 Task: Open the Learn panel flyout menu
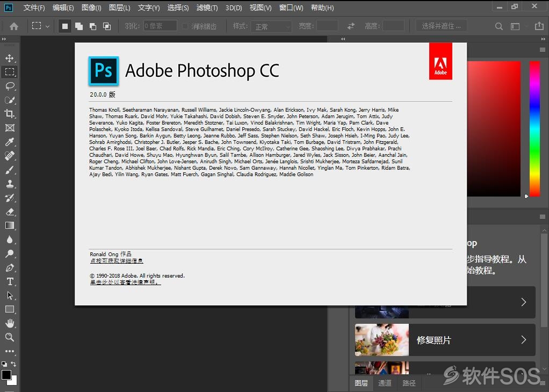click(x=543, y=216)
